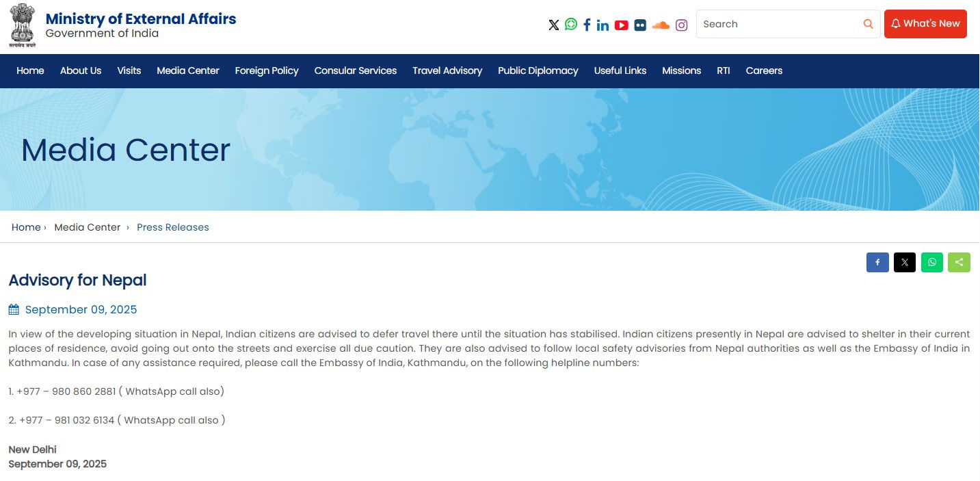This screenshot has height=481, width=980.
Task: Click the Ministry of External Affairs title
Action: (x=141, y=18)
